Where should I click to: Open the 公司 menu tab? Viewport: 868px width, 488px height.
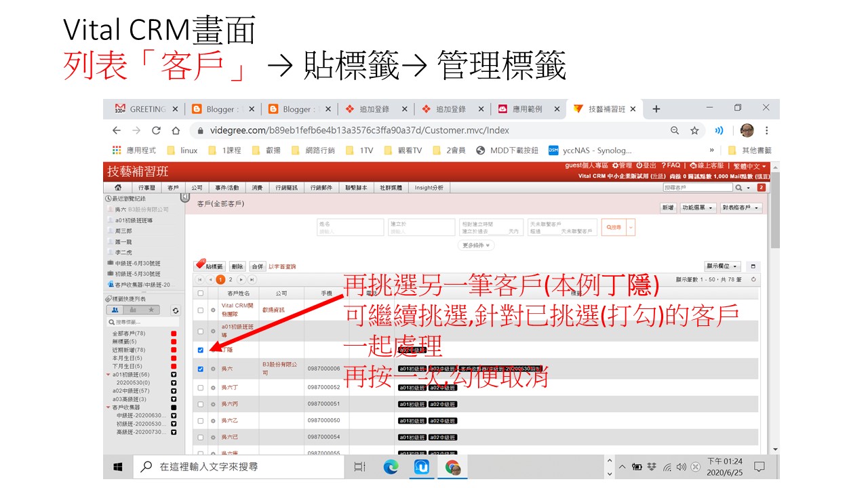197,188
